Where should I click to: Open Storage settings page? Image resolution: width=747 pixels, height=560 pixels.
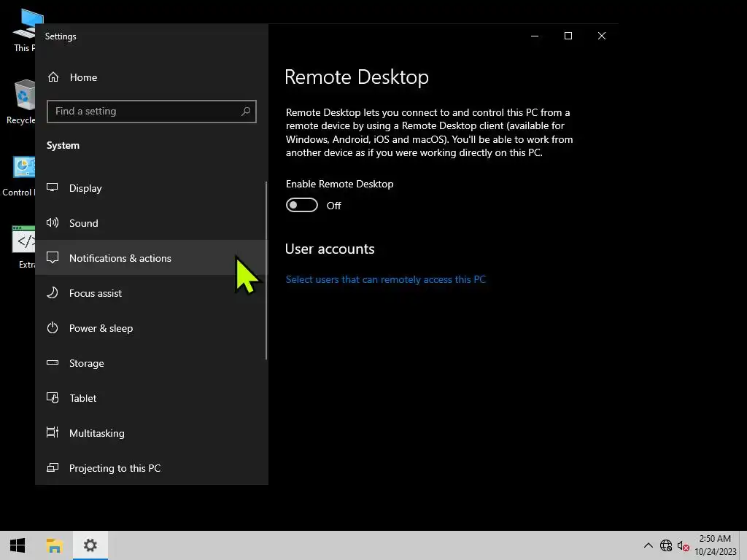152,363
